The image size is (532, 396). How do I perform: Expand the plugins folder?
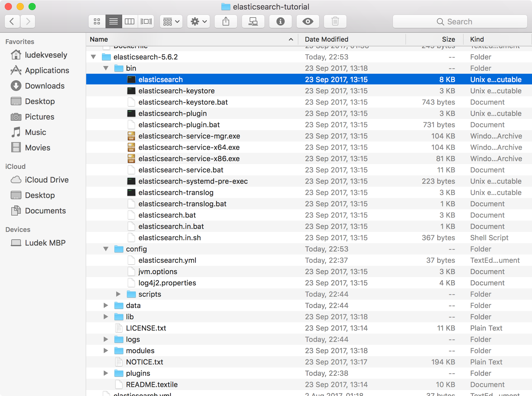[106, 373]
